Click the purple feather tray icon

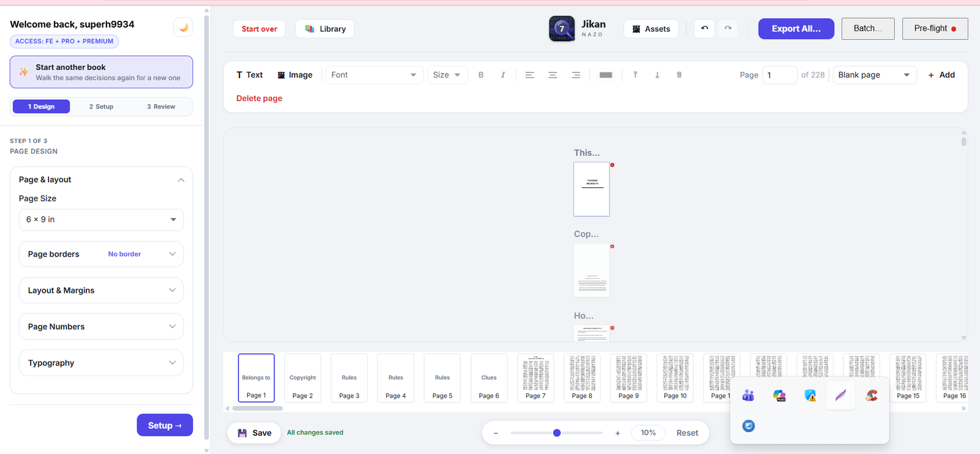pyautogui.click(x=841, y=395)
